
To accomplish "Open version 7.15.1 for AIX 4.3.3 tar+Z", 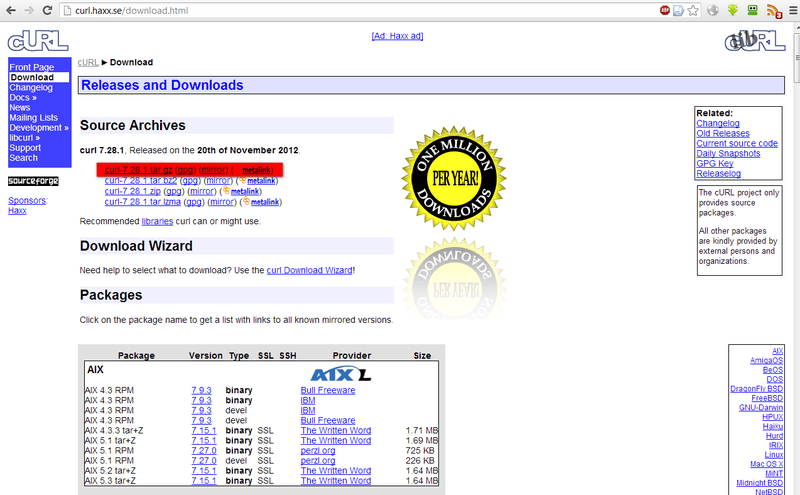I will [204, 430].
